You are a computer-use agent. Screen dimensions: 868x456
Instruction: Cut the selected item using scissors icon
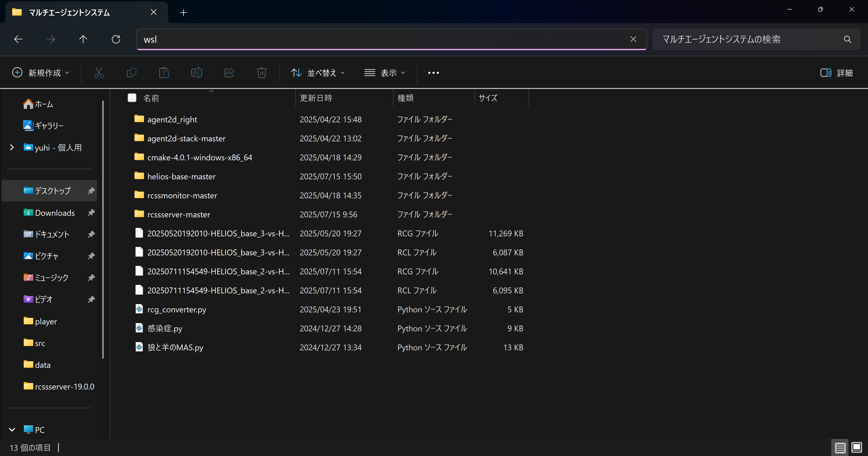(99, 73)
